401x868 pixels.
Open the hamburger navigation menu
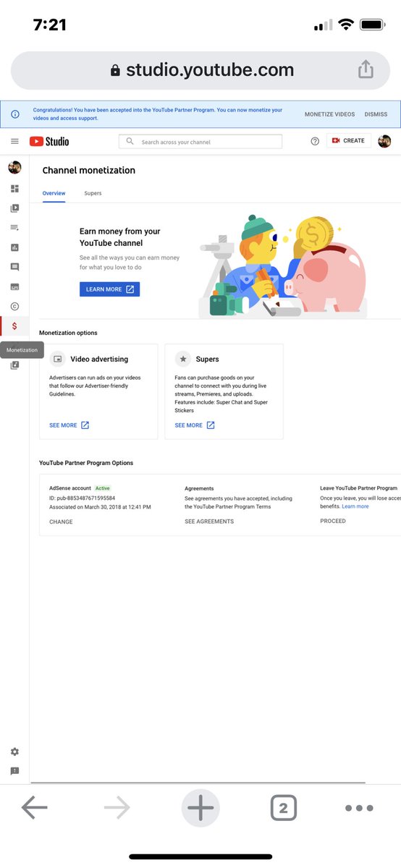pyautogui.click(x=14, y=141)
